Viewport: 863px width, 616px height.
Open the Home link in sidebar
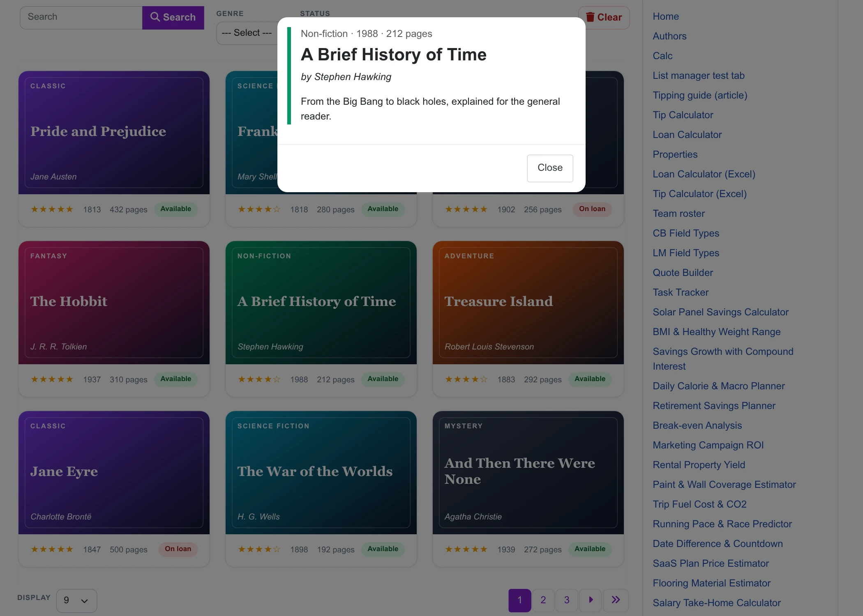(666, 16)
